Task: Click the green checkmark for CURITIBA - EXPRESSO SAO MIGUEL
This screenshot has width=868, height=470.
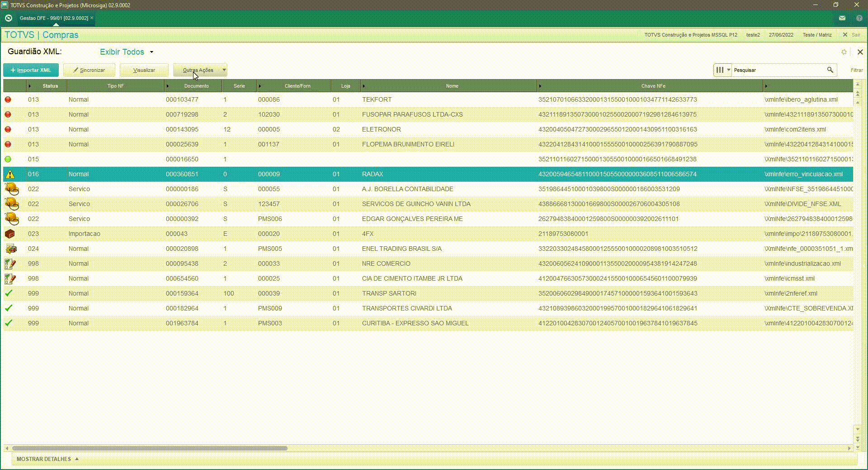Action: 9,323
